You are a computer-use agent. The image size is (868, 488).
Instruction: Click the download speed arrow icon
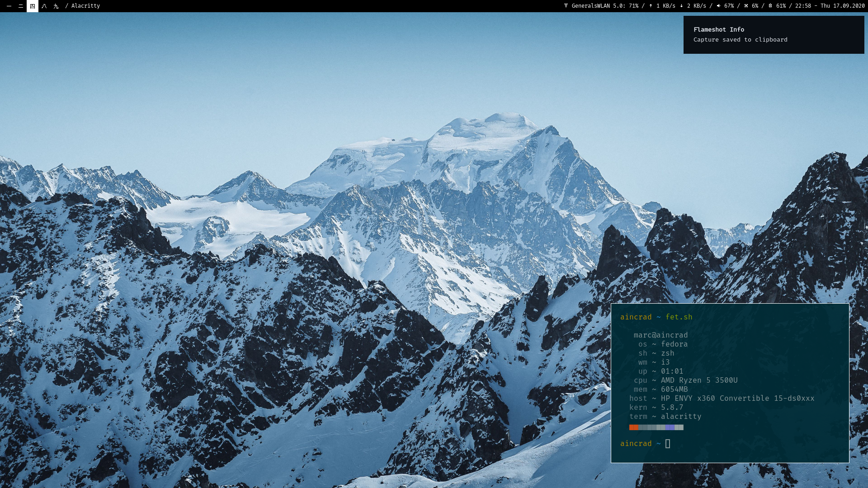(x=681, y=6)
